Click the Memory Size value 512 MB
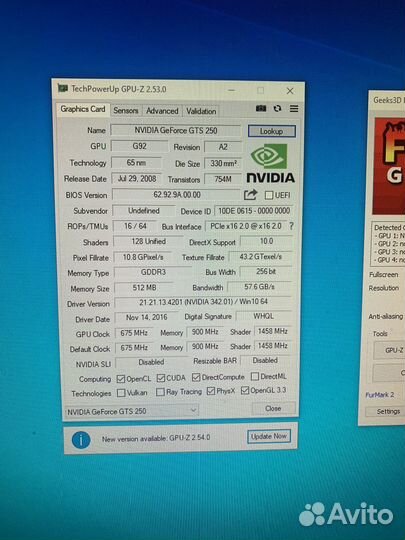 144,288
